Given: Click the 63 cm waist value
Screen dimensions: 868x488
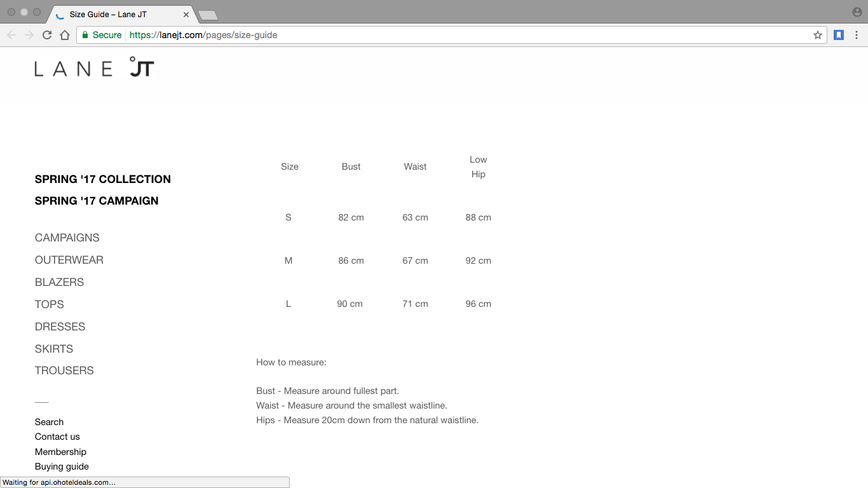Looking at the screenshot, I should (416, 217).
